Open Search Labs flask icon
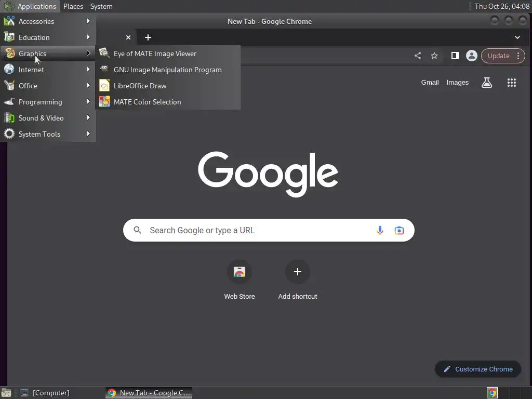The image size is (532, 399). click(486, 83)
